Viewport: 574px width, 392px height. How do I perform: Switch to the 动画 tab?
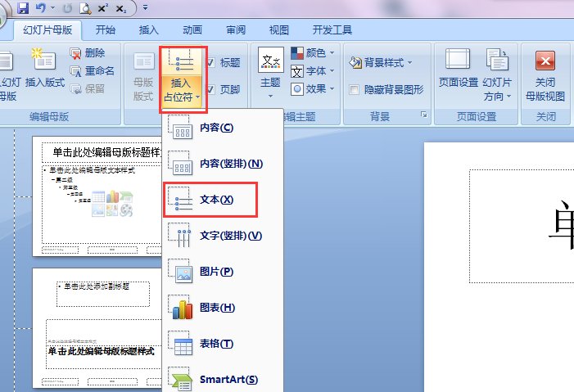[192, 30]
